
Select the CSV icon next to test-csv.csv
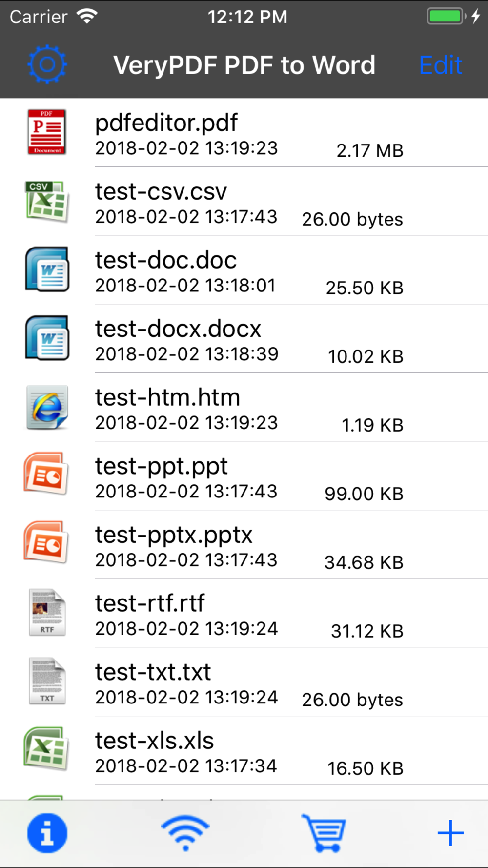47,201
